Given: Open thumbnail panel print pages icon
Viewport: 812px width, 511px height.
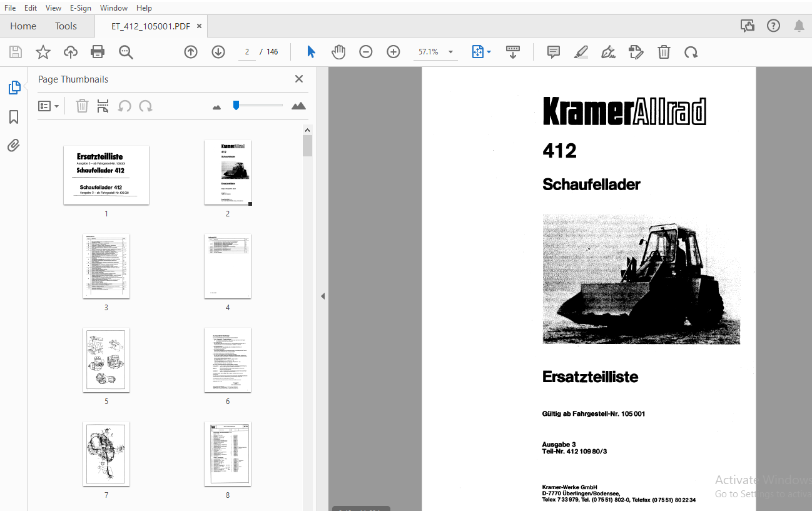Looking at the screenshot, I should (x=103, y=106).
